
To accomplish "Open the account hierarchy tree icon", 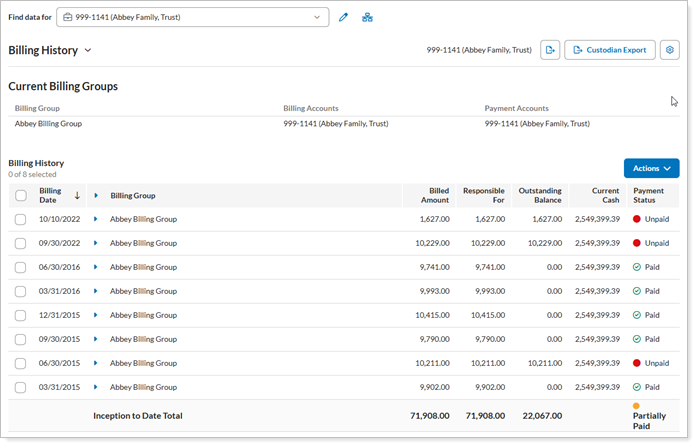I will [367, 18].
